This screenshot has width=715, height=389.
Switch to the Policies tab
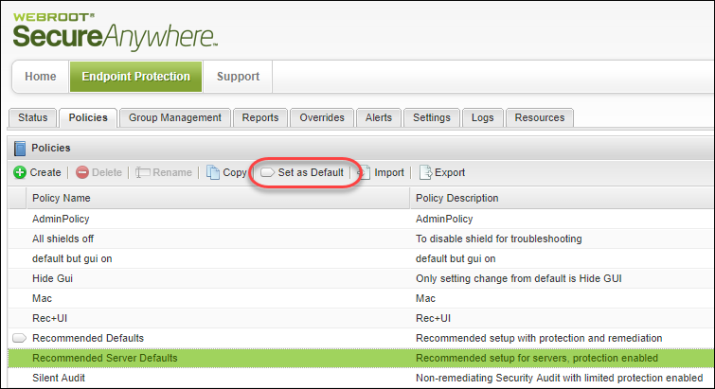(88, 118)
